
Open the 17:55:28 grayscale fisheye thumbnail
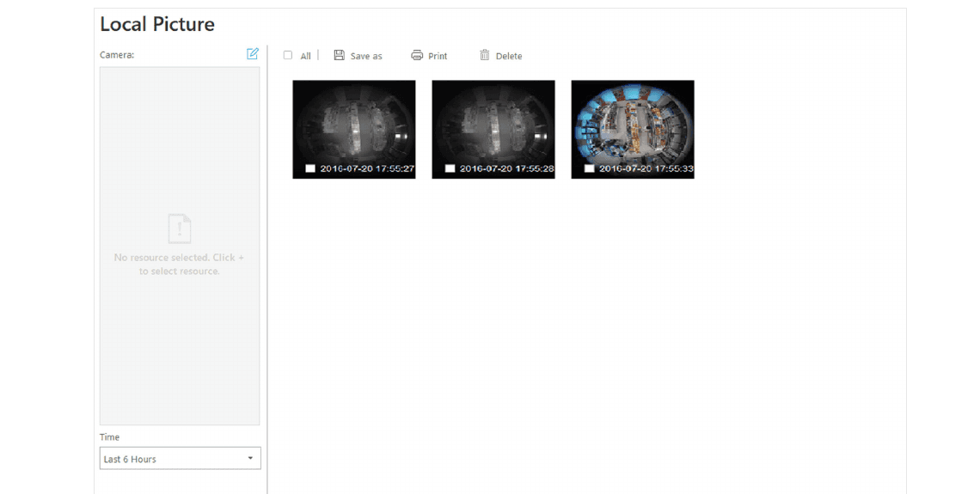tap(493, 129)
